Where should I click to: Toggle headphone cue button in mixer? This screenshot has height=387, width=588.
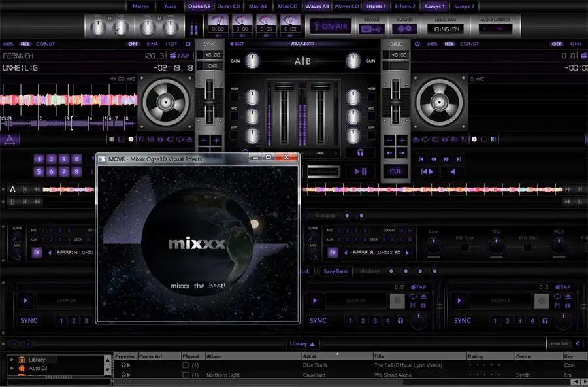tap(360, 152)
